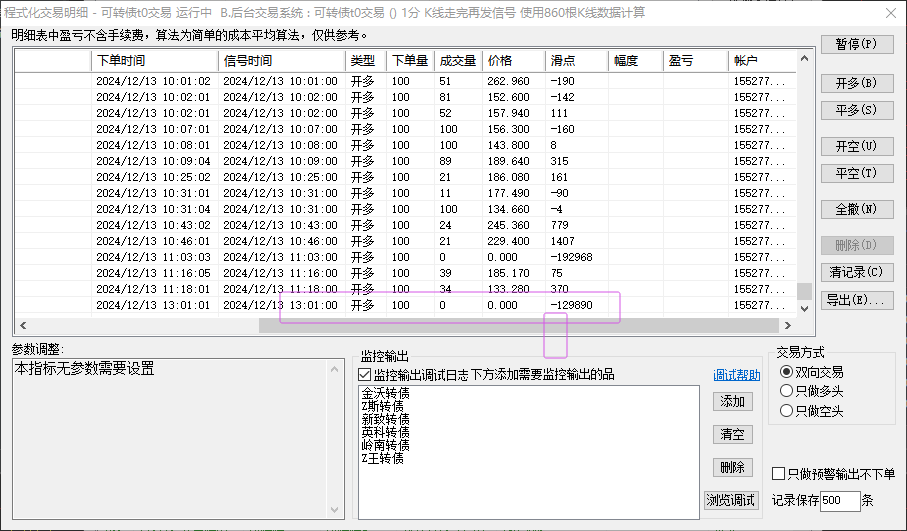Click the 开空(U) open short button

click(857, 146)
